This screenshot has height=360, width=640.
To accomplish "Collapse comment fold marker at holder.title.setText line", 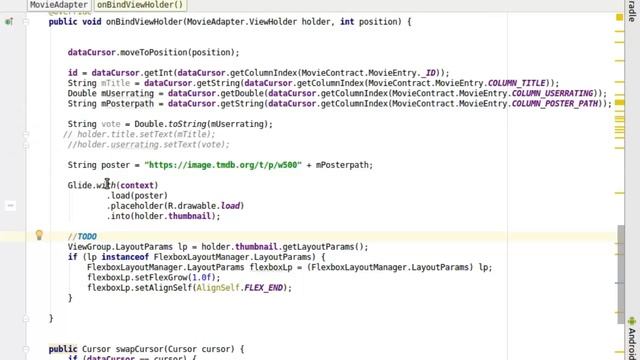I will tap(26, 134).
